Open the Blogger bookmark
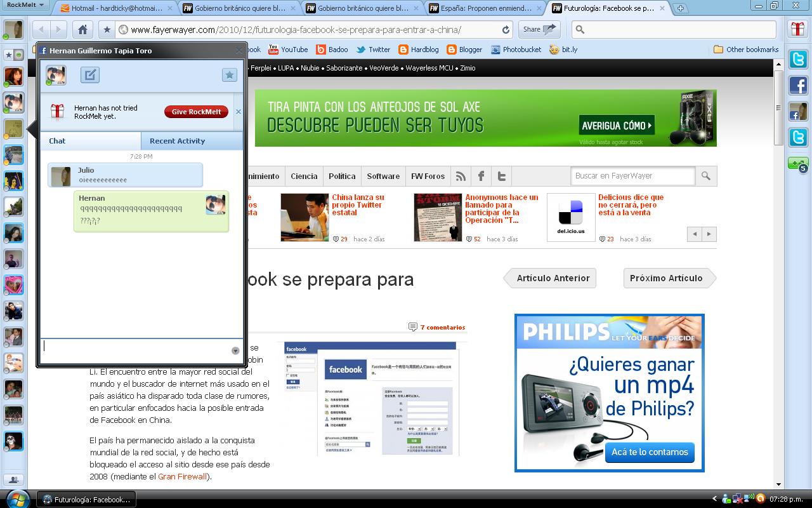Screen dimensions: 812x508 [464, 50]
